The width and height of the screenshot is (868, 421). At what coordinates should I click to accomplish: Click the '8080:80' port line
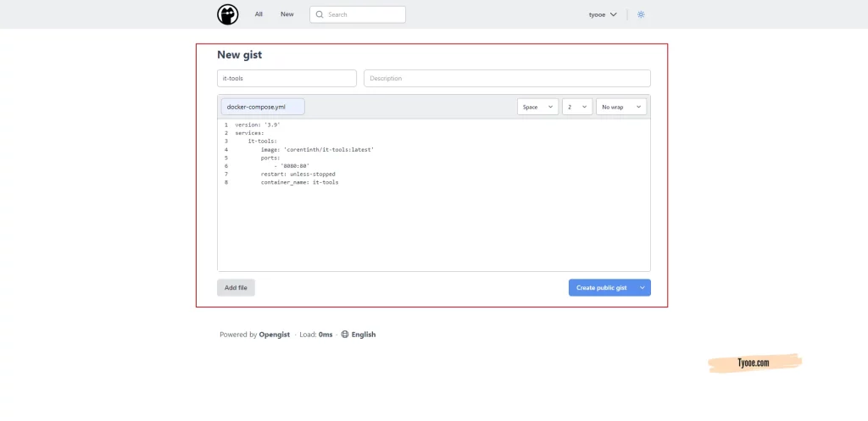[292, 166]
